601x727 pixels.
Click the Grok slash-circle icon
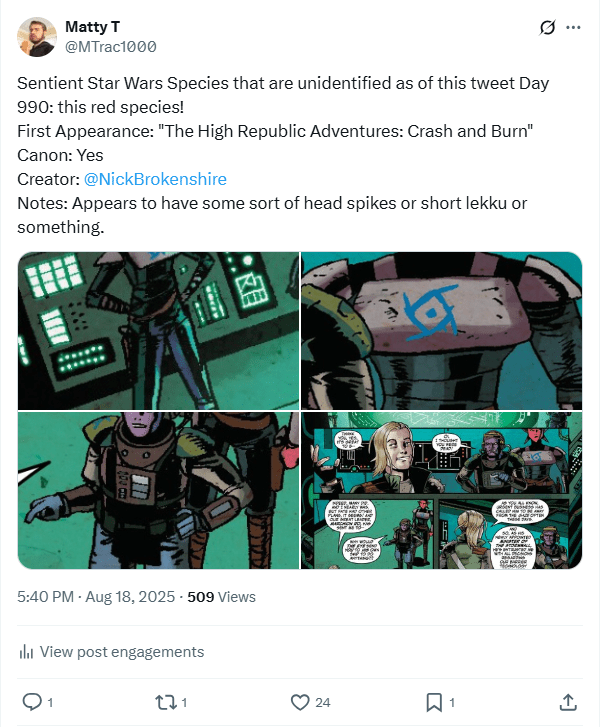pos(547,28)
